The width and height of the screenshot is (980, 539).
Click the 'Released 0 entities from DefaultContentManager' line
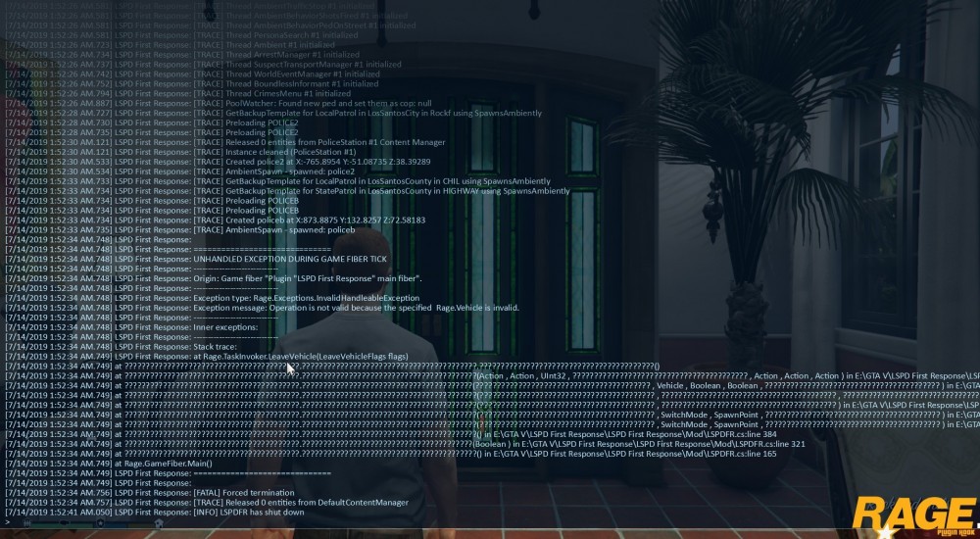[207, 502]
